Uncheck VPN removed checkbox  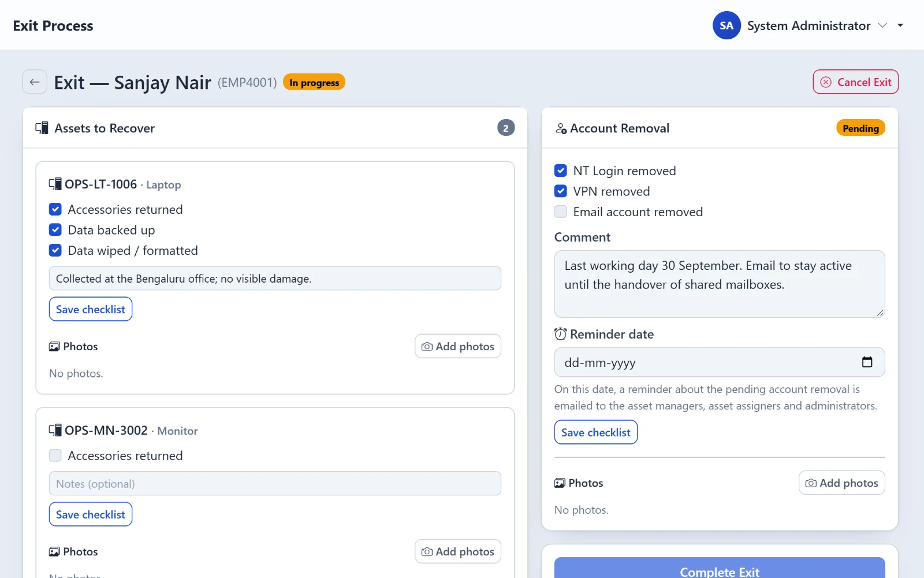point(561,191)
